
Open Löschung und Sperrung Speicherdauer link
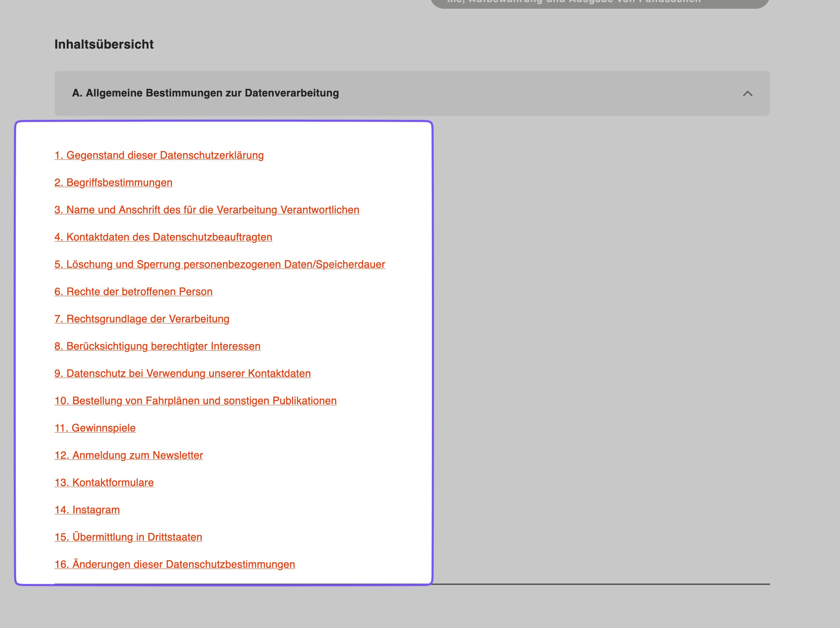(x=219, y=264)
